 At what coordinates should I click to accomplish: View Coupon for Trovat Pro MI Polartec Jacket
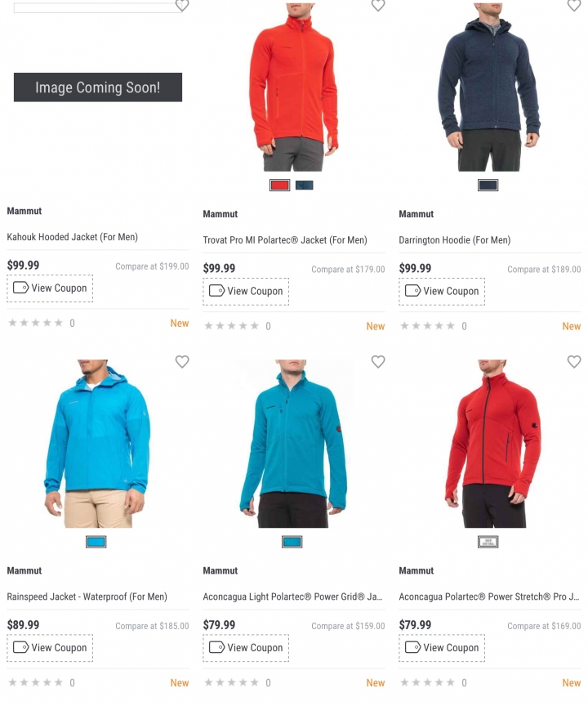pos(246,292)
